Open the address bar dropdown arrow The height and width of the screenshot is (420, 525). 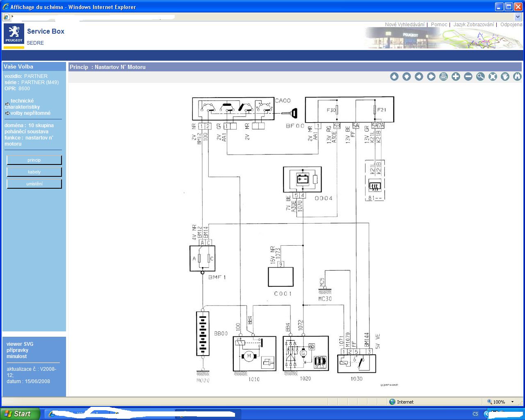(x=518, y=17)
